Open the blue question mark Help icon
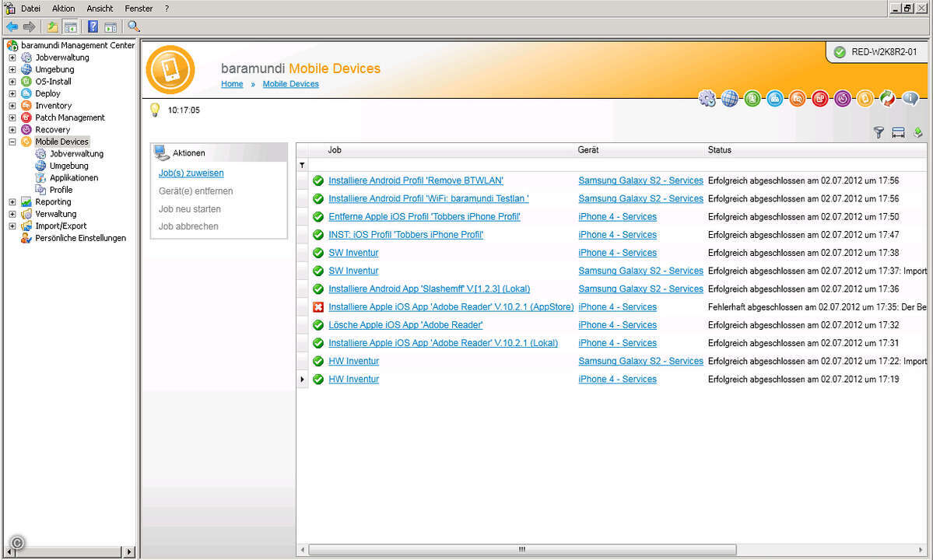The height and width of the screenshot is (560, 933). tap(93, 26)
